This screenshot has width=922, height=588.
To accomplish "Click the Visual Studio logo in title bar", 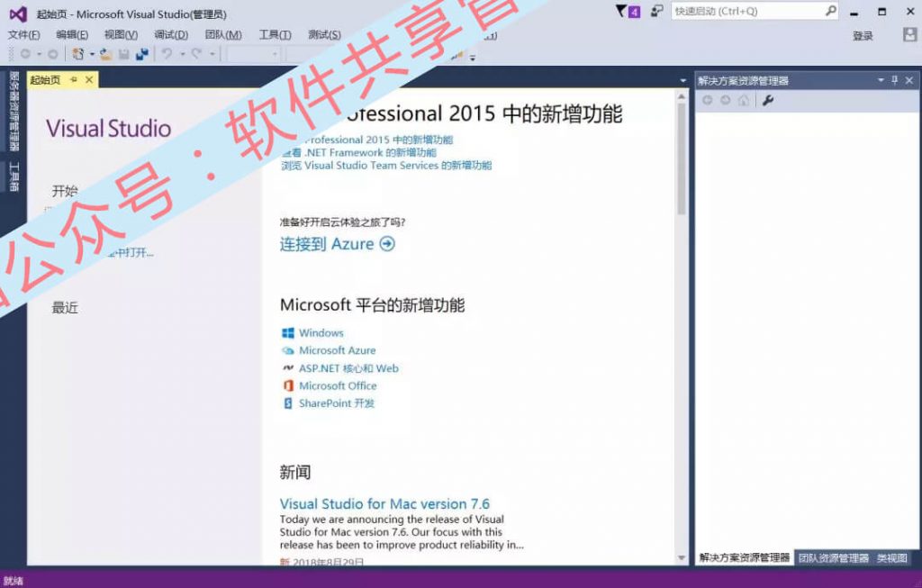I will tap(18, 14).
